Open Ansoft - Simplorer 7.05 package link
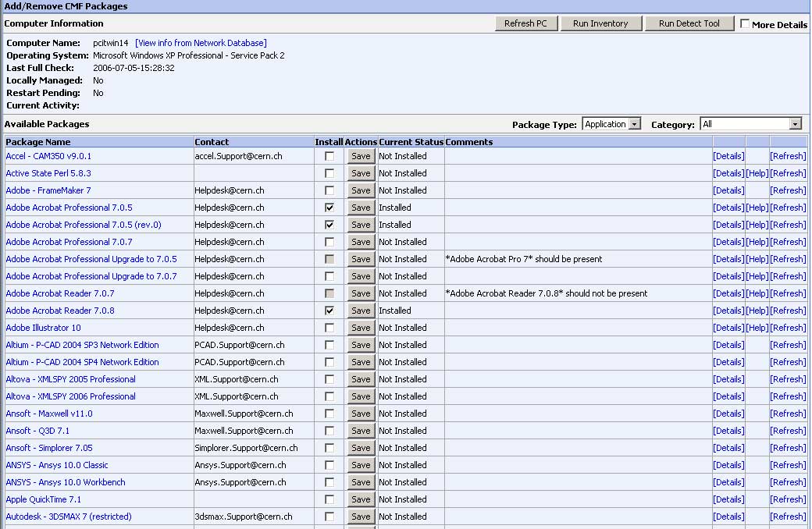 pyautogui.click(x=49, y=448)
